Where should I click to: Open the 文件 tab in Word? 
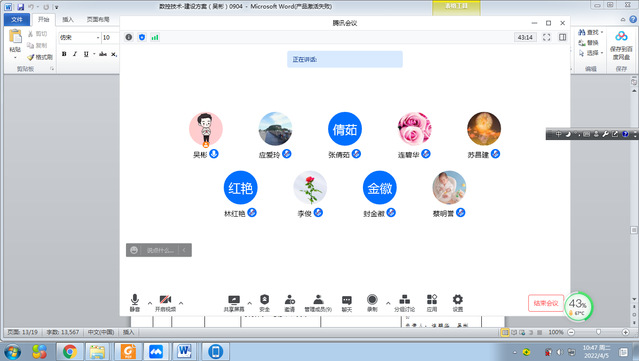[x=17, y=20]
